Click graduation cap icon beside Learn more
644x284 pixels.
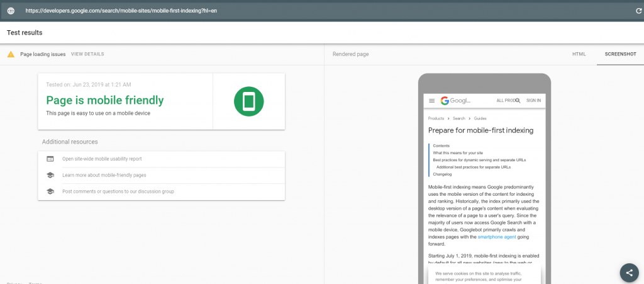click(x=50, y=175)
